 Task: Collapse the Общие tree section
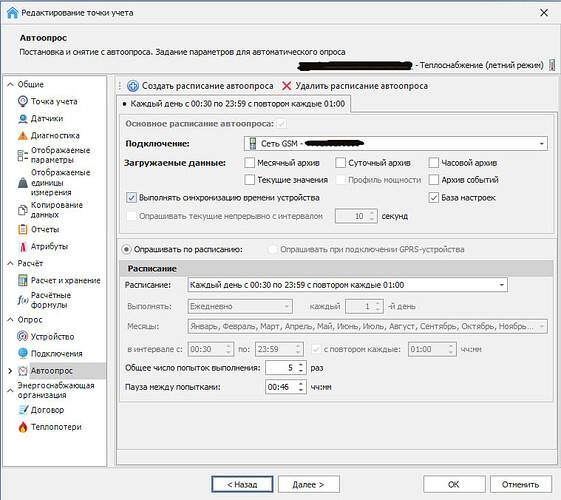click(x=10, y=84)
